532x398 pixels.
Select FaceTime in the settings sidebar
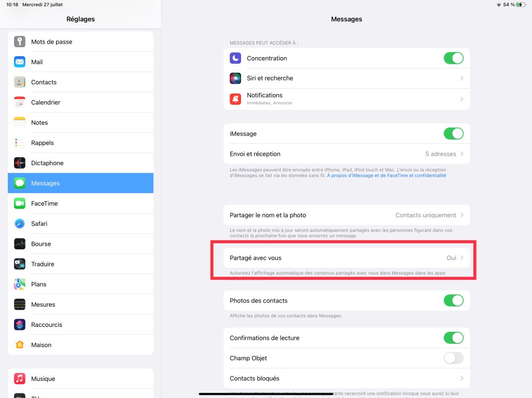click(x=81, y=203)
